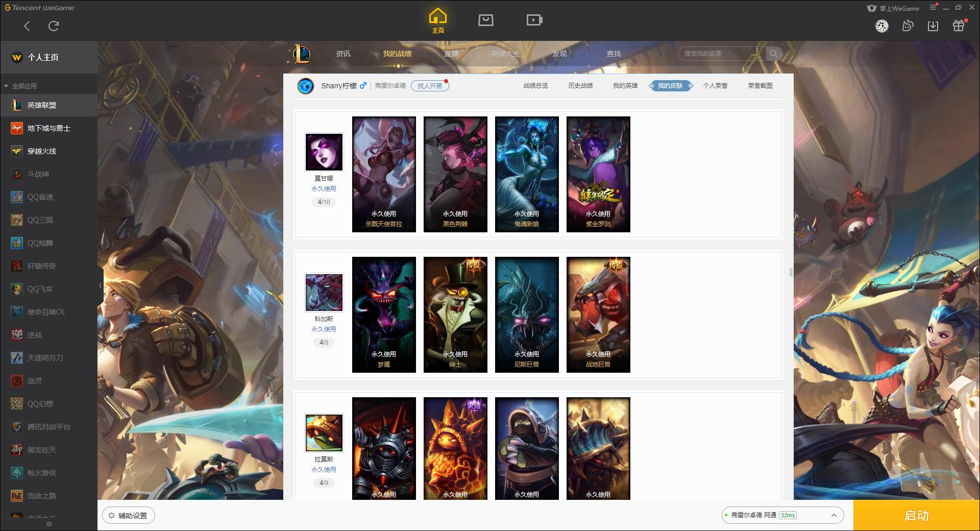Open the hamburger menu icon near window controls
Viewport: 980px width, 531px height.
click(x=933, y=7)
